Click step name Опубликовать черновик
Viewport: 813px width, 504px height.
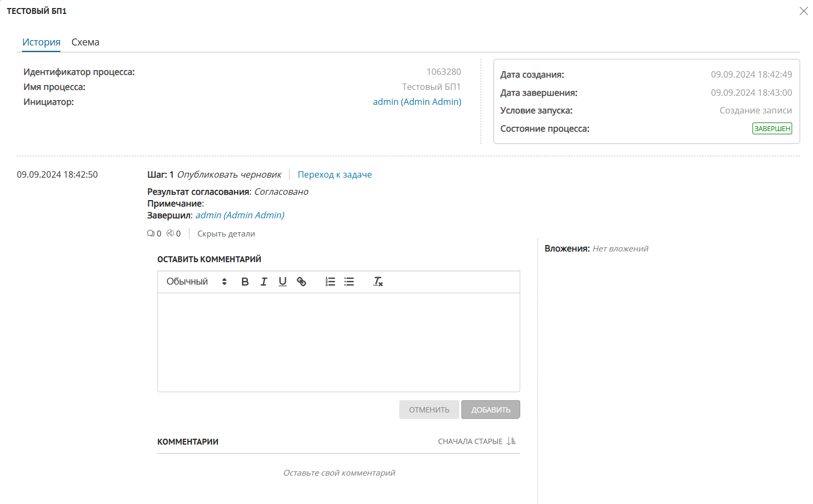(229, 174)
